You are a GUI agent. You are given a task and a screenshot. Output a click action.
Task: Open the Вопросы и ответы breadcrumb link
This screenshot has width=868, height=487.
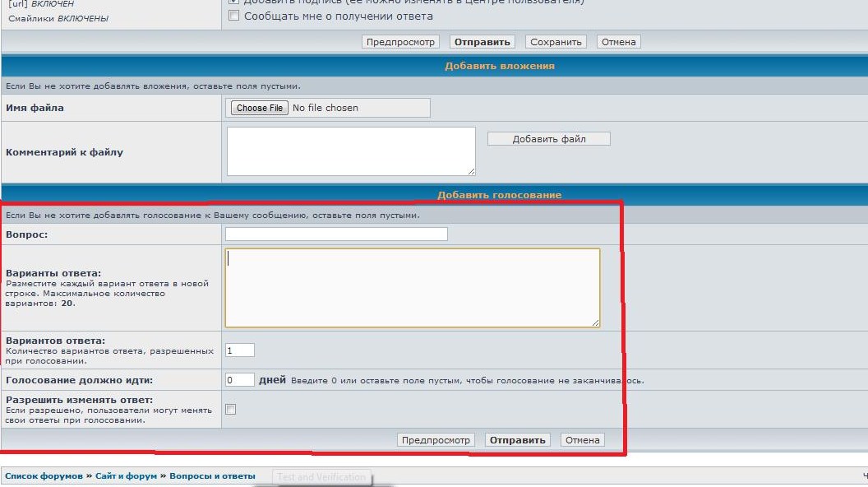[212, 476]
